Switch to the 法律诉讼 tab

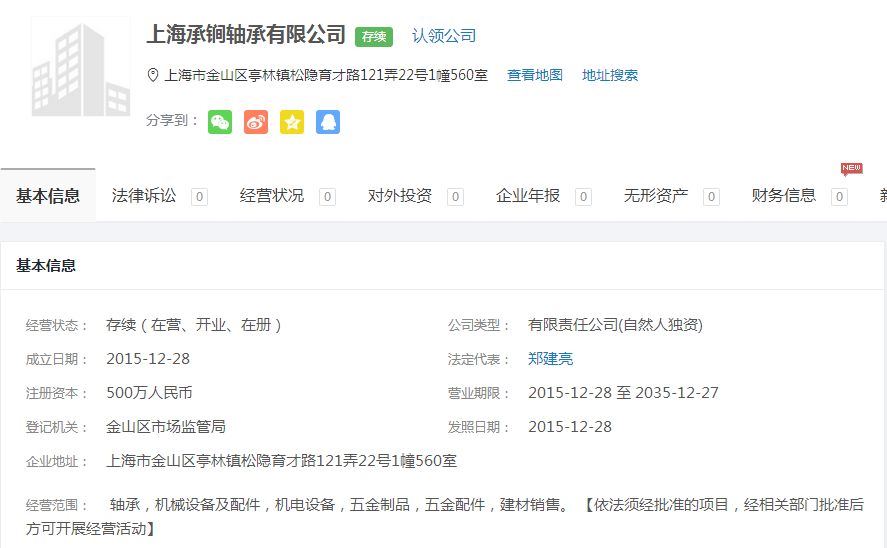click(x=144, y=196)
